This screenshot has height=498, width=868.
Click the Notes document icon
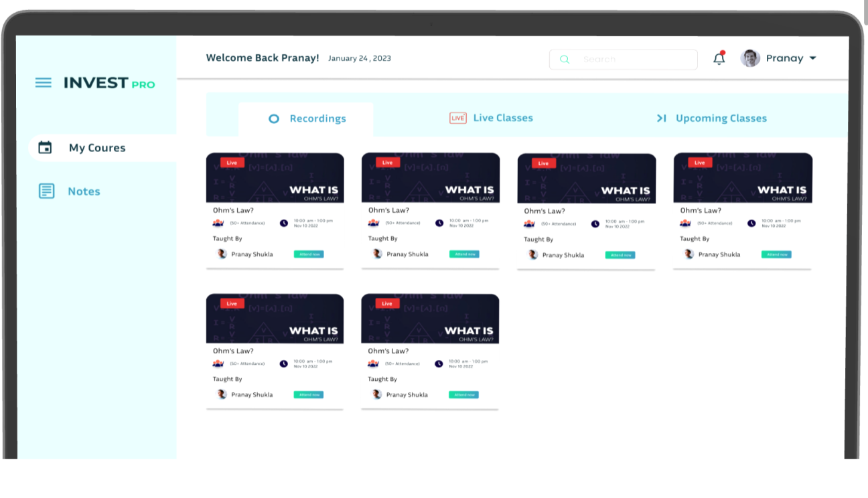pyautogui.click(x=46, y=191)
